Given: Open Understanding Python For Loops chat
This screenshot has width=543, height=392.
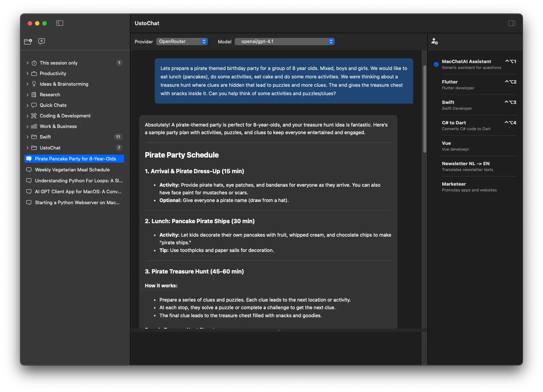Looking at the screenshot, I should tap(78, 181).
